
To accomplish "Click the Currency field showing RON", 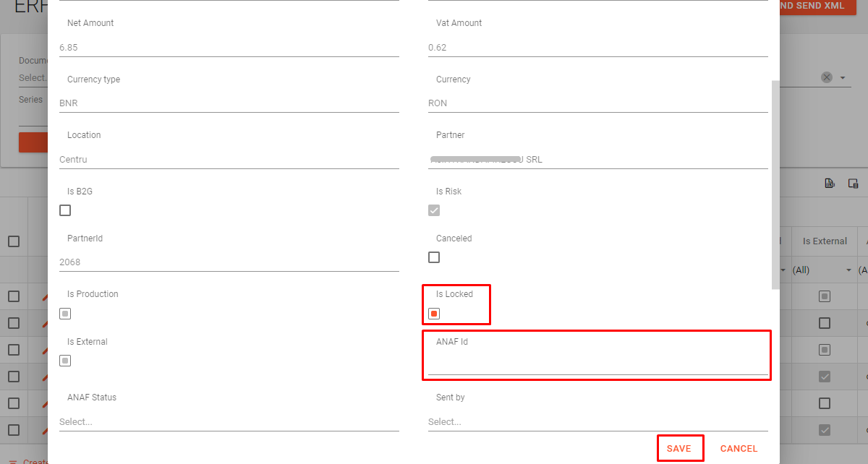I will [x=598, y=103].
